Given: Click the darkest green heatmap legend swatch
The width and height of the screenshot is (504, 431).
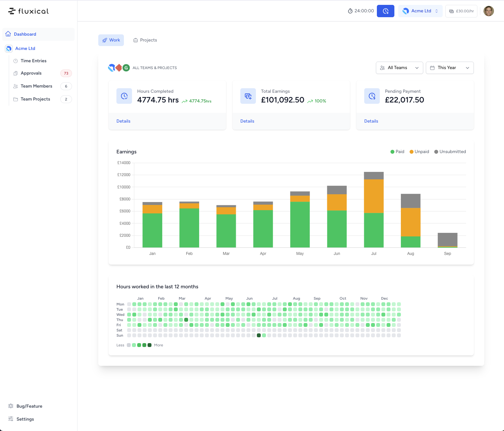Looking at the screenshot, I should (150, 345).
